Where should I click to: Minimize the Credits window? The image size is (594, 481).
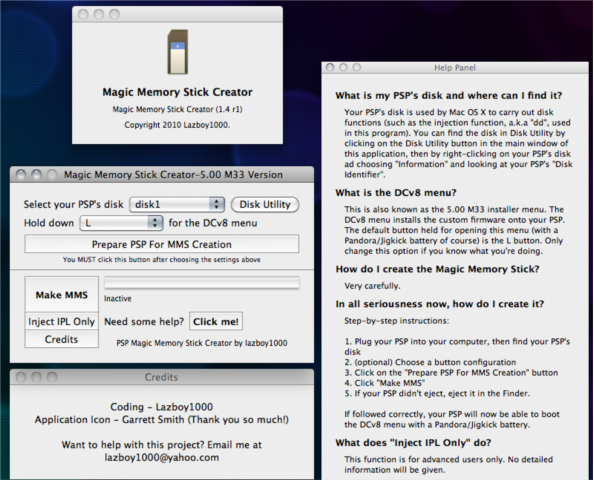[x=36, y=377]
